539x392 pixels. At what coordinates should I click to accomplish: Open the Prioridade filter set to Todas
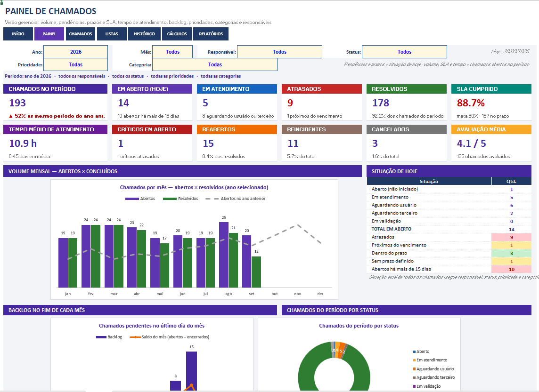tap(76, 64)
